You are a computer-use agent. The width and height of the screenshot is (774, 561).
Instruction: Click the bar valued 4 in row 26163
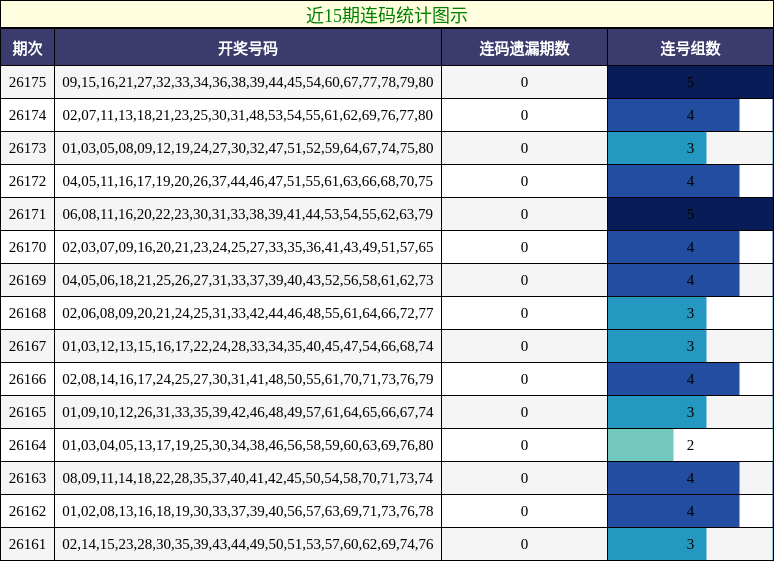point(674,478)
